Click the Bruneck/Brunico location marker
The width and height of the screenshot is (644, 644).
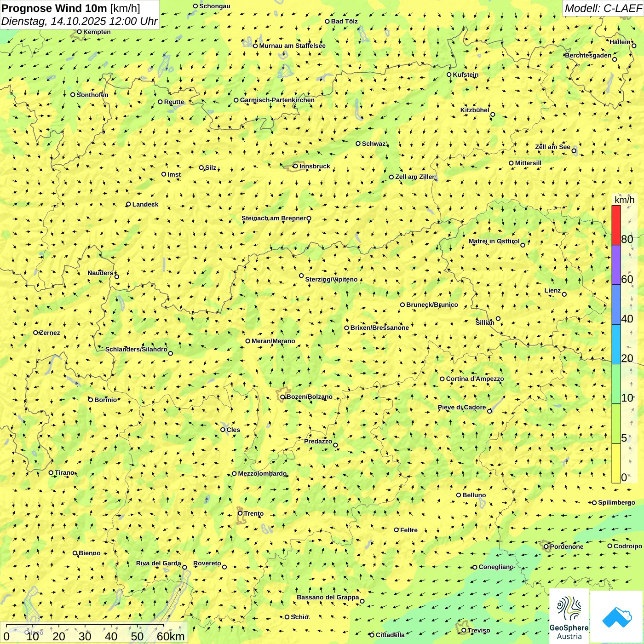click(402, 305)
